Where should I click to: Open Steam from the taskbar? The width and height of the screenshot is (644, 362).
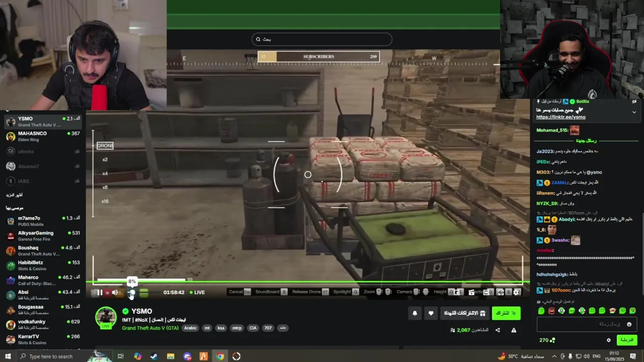tap(154, 356)
